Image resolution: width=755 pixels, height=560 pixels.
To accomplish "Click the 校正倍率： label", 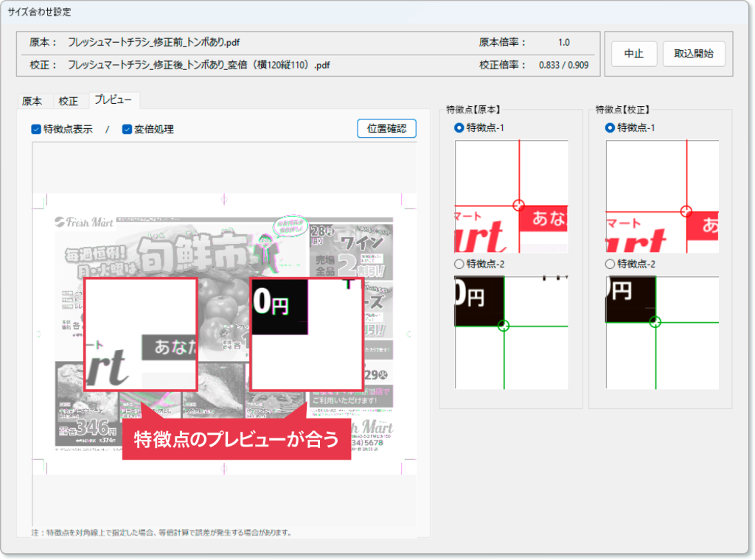I will (502, 65).
